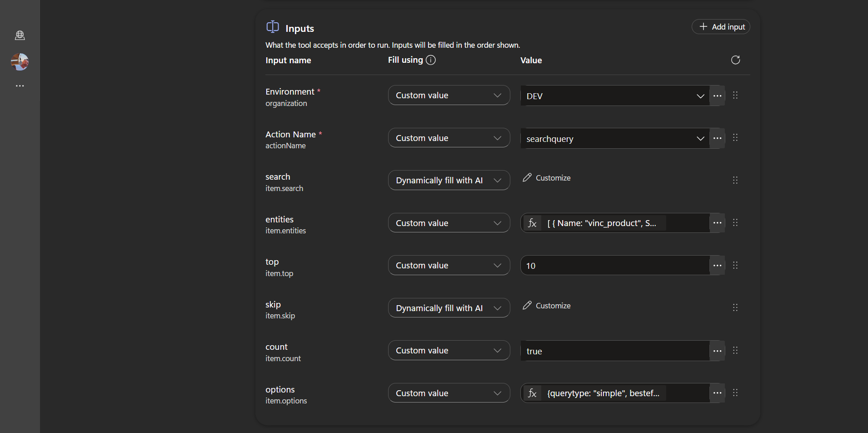Open the Fill using dropdown for search
This screenshot has height=433, width=868.
click(449, 180)
